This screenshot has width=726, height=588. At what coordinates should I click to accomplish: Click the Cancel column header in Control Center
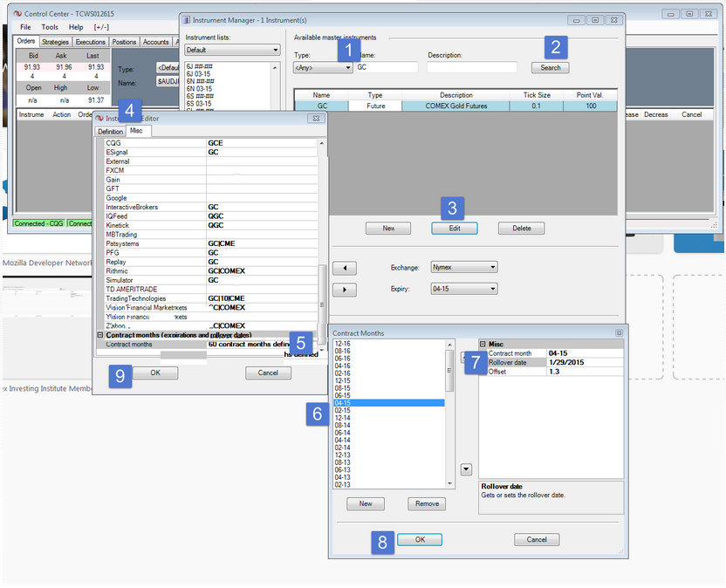point(691,114)
